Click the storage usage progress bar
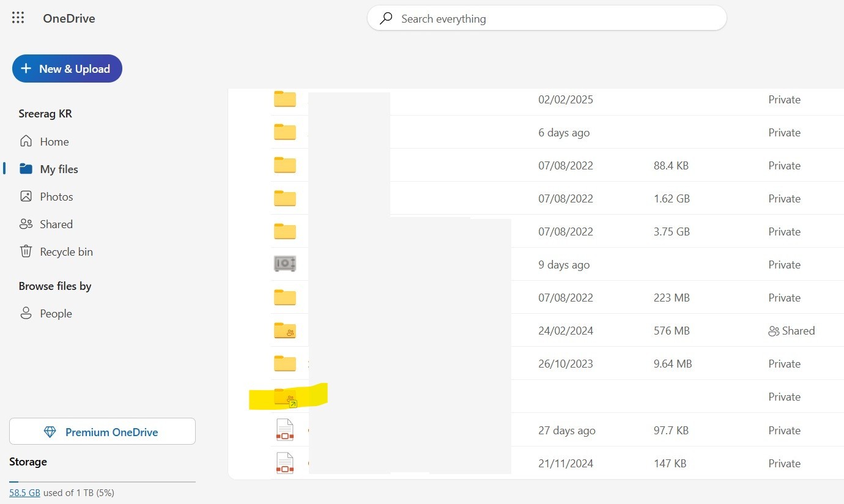Screen dimensions: 844x504 (x=102, y=482)
